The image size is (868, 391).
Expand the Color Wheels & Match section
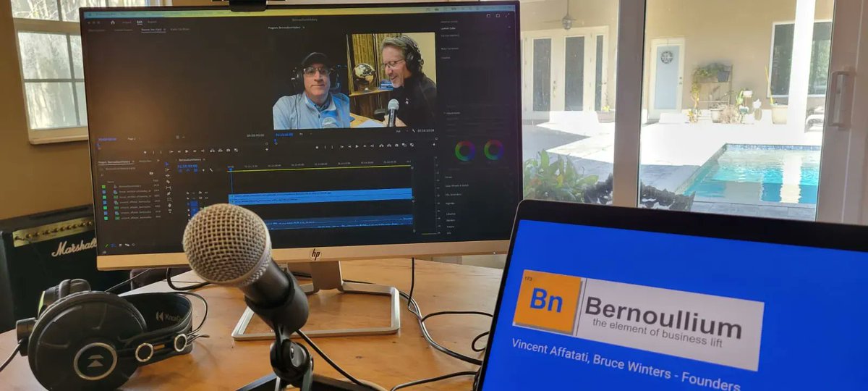tap(457, 185)
